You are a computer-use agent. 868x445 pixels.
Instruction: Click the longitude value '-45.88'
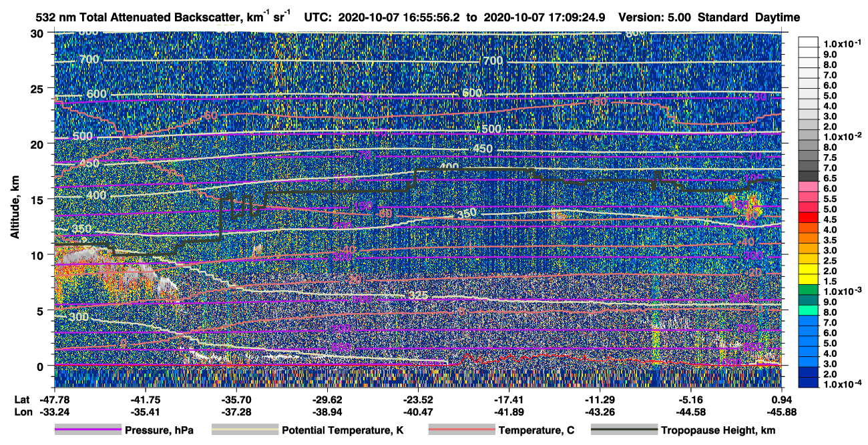(781, 412)
